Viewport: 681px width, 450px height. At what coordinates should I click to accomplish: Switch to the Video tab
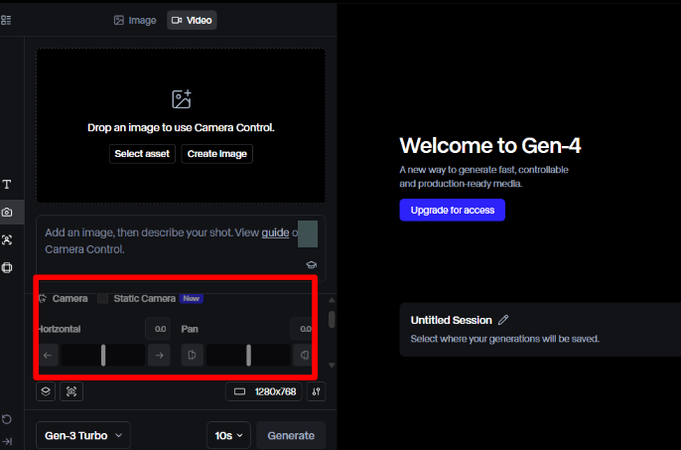coord(192,20)
